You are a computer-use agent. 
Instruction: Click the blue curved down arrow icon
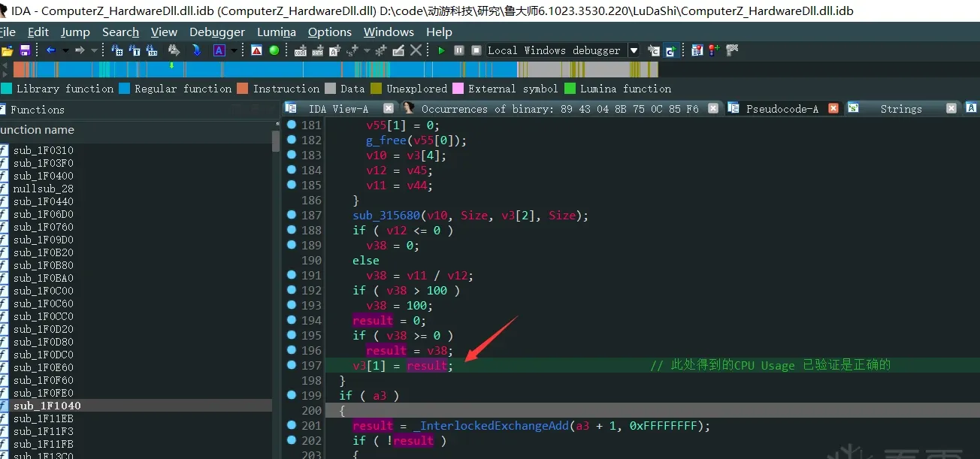[196, 50]
